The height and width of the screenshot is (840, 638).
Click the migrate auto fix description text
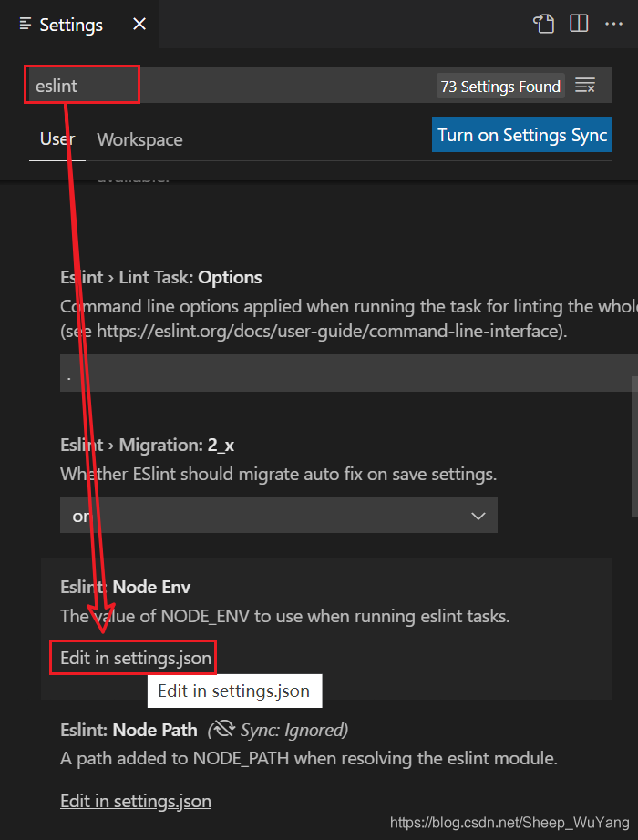pos(278,474)
